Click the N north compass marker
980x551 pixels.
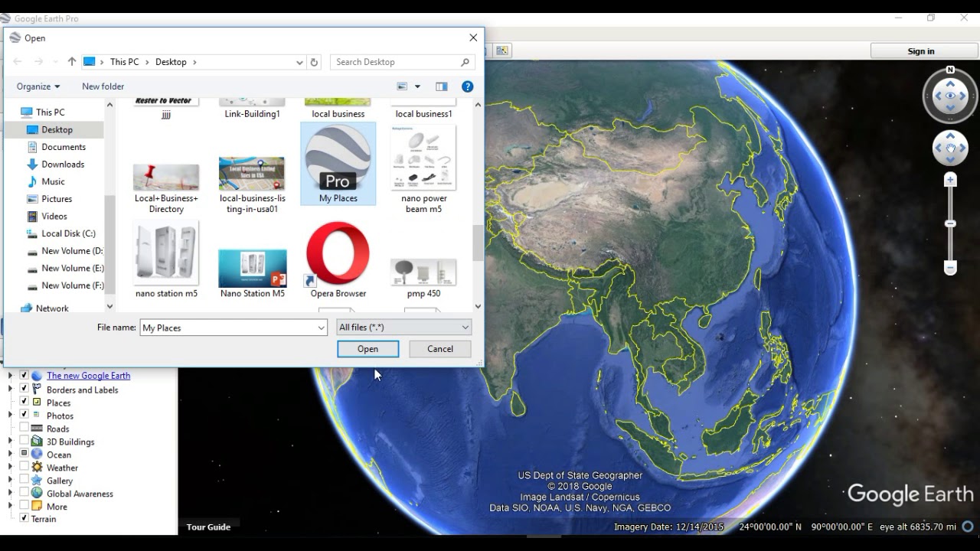(x=950, y=70)
